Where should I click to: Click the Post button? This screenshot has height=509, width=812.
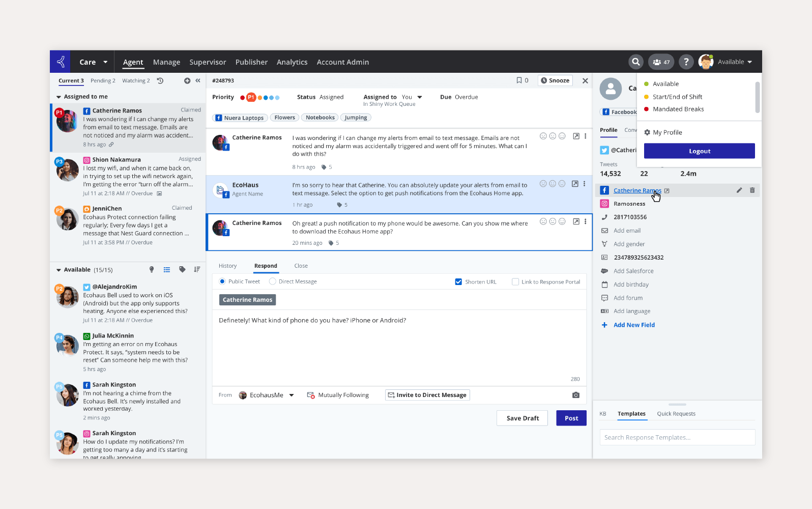point(571,418)
